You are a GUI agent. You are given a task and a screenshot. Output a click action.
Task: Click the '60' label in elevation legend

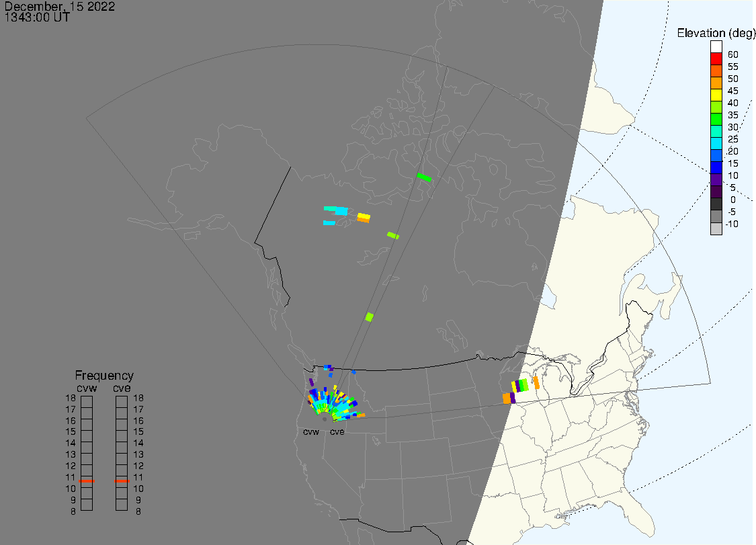click(x=733, y=54)
